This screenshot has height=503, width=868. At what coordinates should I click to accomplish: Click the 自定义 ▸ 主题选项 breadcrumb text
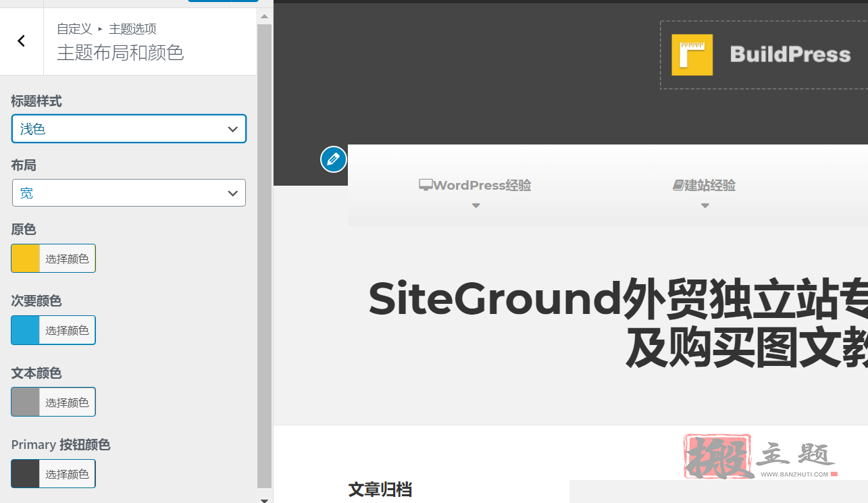coord(107,29)
